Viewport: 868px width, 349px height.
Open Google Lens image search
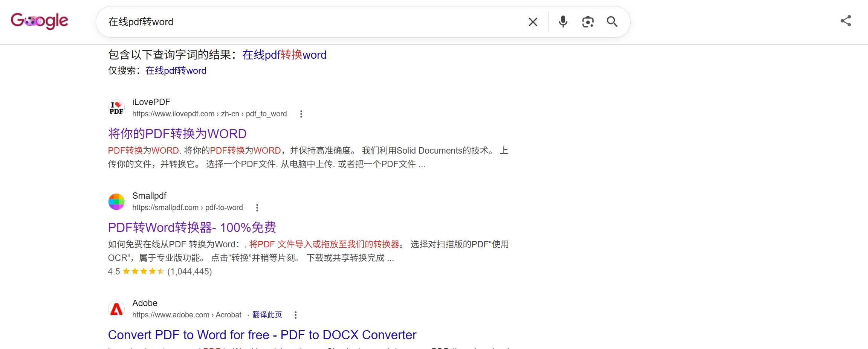click(588, 22)
